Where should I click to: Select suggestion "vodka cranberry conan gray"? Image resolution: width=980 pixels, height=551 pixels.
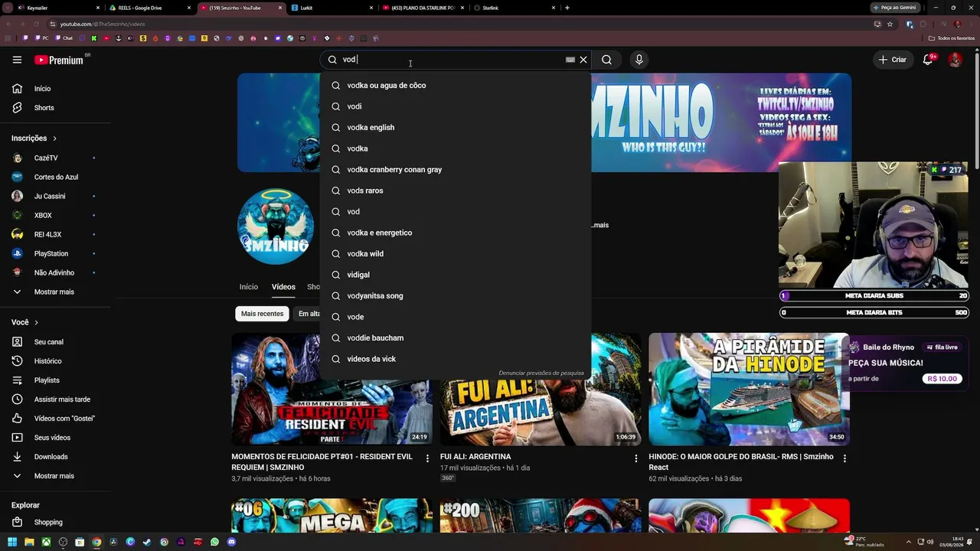(x=456, y=170)
